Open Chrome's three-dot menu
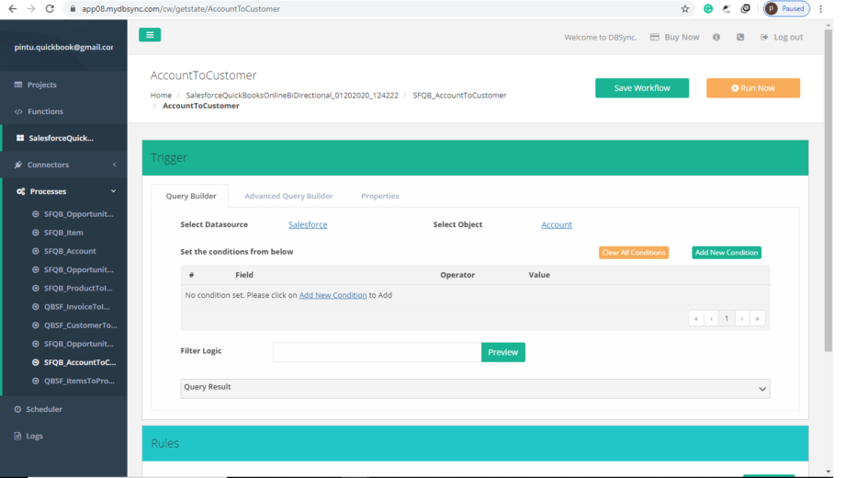Viewport: 868px width, 478px height. tap(820, 9)
